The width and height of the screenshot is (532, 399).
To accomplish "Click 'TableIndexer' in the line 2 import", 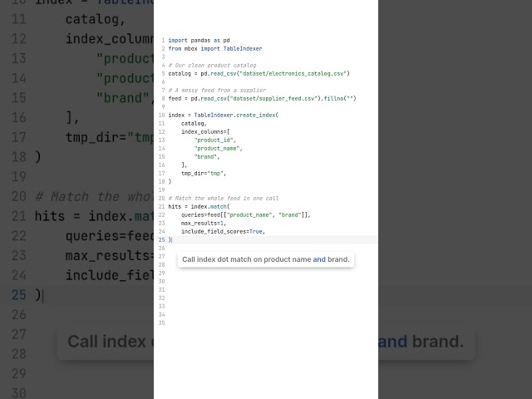I will [242, 48].
